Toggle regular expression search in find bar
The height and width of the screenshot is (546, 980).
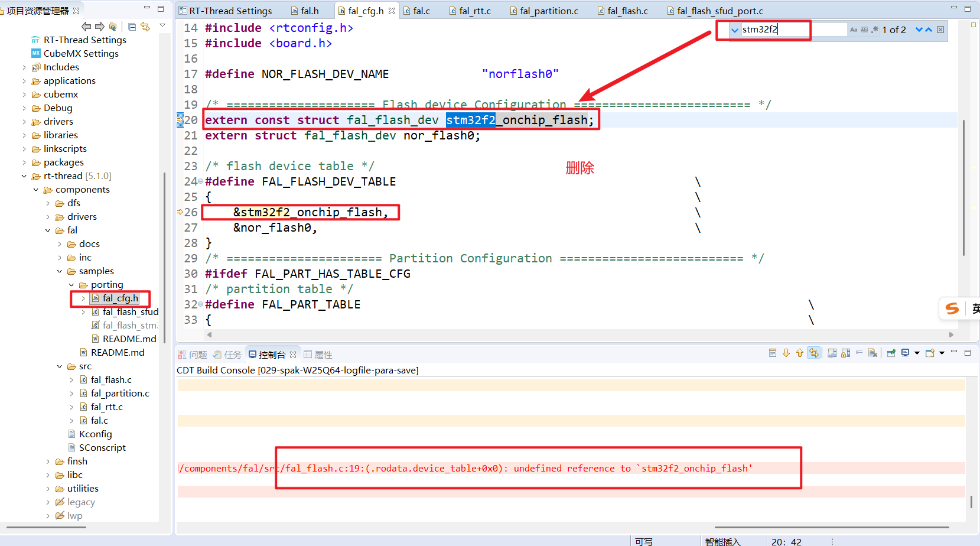click(875, 30)
